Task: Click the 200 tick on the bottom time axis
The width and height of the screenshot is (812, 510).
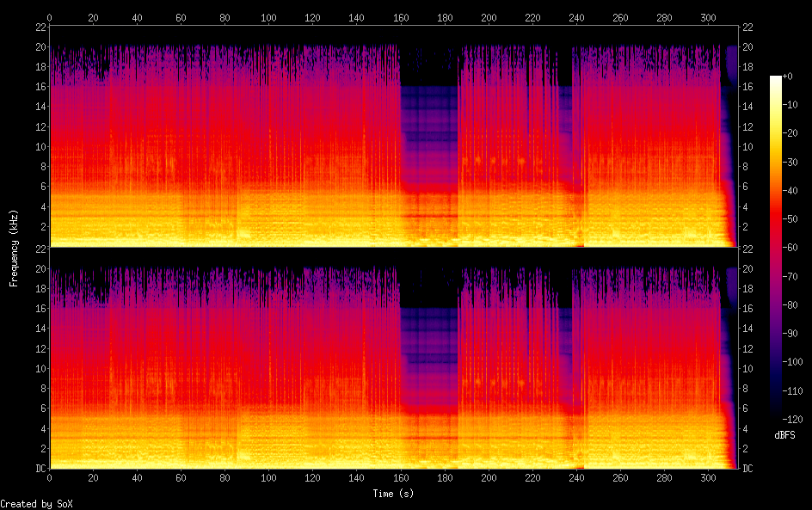Action: [489, 477]
